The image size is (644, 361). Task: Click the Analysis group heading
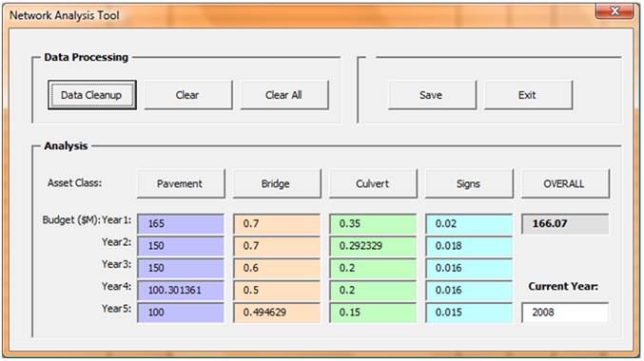tap(66, 145)
